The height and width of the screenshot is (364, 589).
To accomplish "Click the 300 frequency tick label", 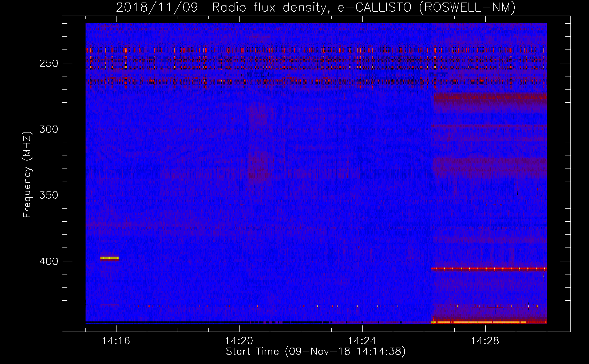I will 49,129.
